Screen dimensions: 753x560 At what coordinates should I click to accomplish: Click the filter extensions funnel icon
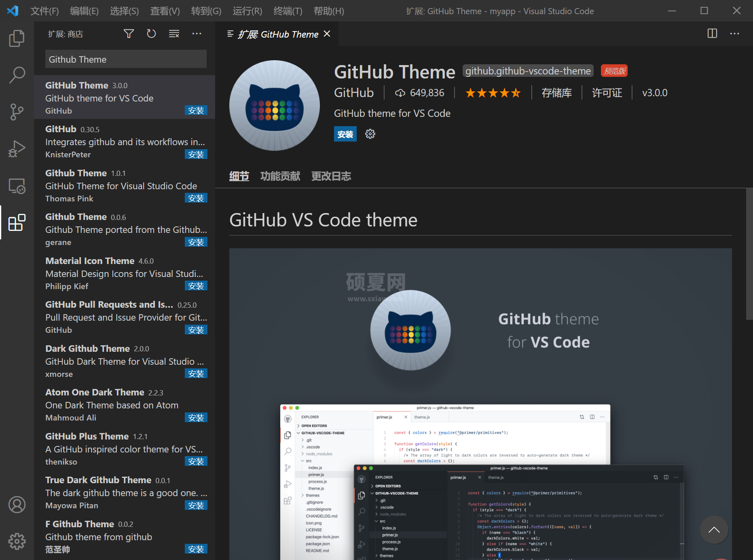click(129, 34)
